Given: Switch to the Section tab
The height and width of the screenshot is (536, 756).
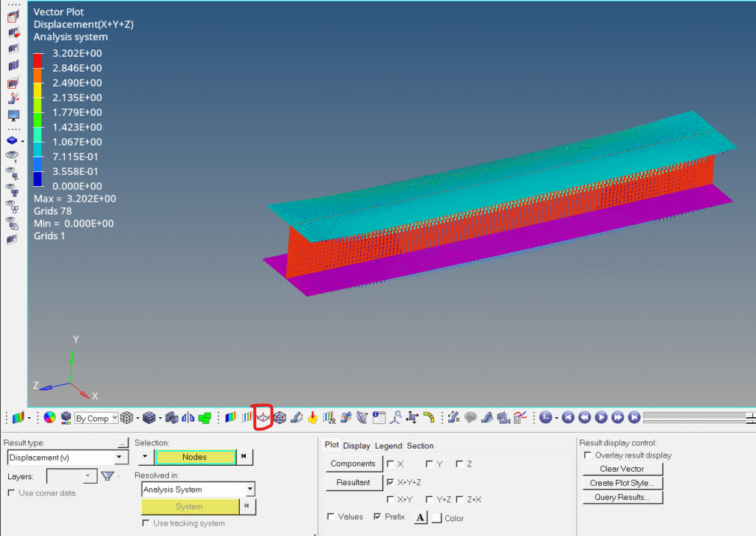Looking at the screenshot, I should click(x=420, y=446).
